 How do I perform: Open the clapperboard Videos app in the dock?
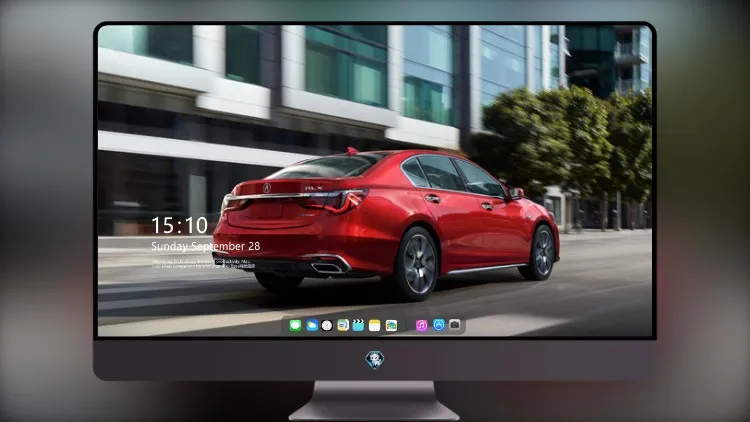click(358, 325)
